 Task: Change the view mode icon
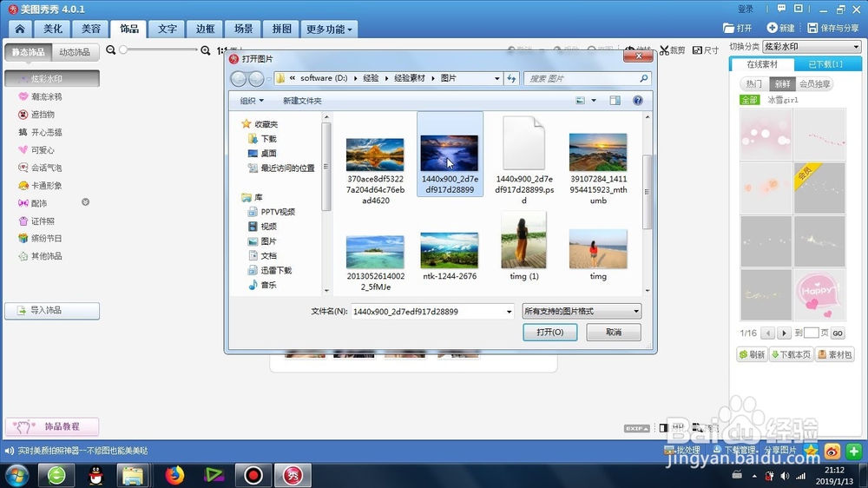click(580, 100)
